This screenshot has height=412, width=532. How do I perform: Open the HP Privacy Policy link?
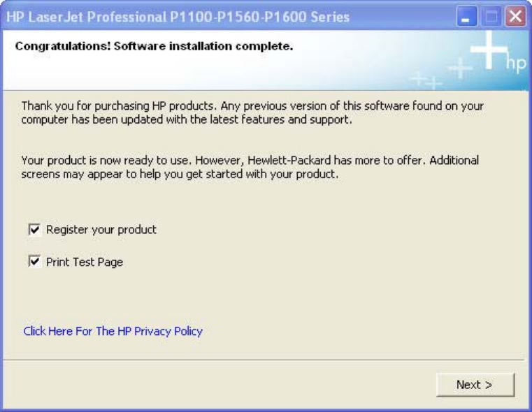113,331
